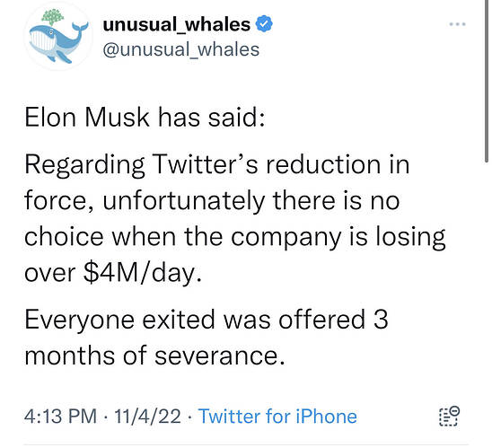Image resolution: width=492 pixels, height=448 pixels.
Task: Click the 11/4/22 date
Action: [x=147, y=417]
